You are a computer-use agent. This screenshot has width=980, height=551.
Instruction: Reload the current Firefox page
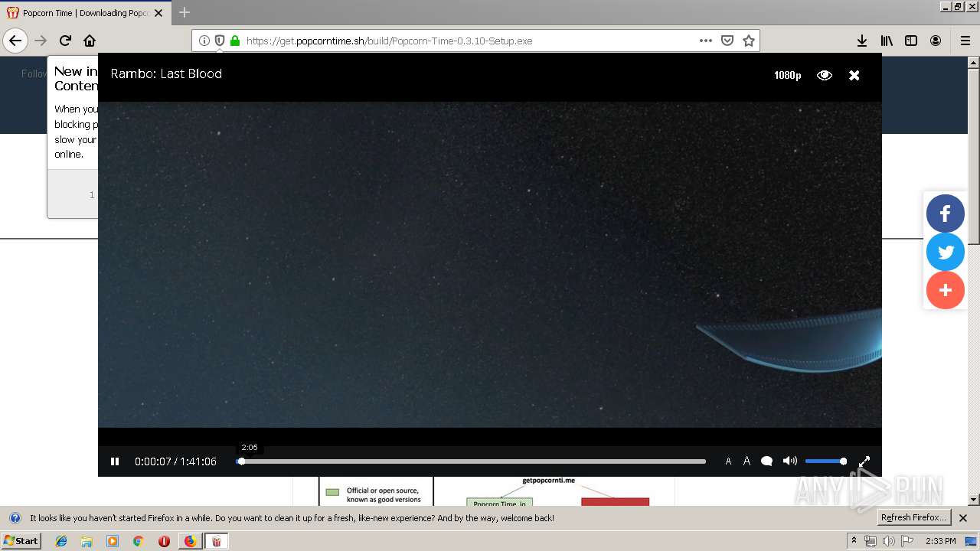(x=65, y=41)
